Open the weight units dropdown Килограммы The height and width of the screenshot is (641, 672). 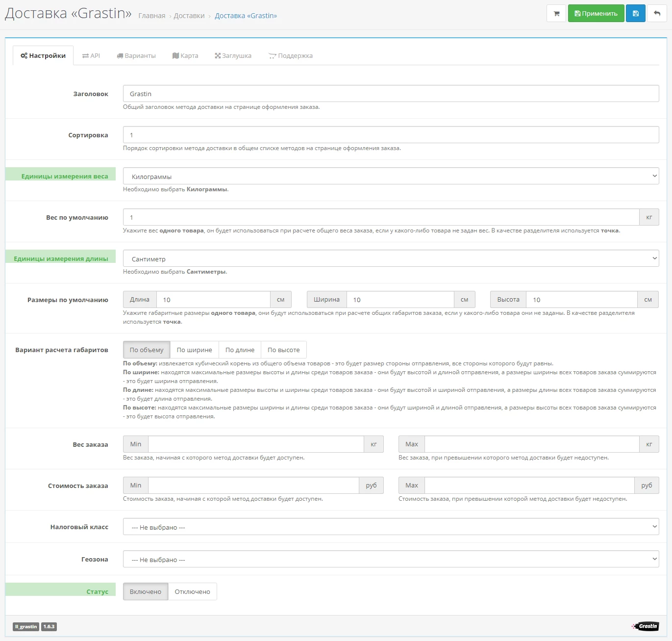click(391, 176)
